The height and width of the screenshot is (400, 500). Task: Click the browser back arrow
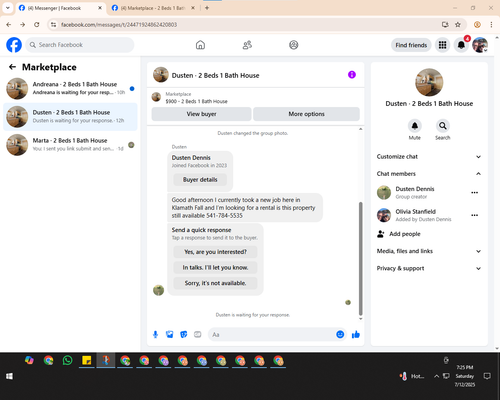tap(9, 25)
